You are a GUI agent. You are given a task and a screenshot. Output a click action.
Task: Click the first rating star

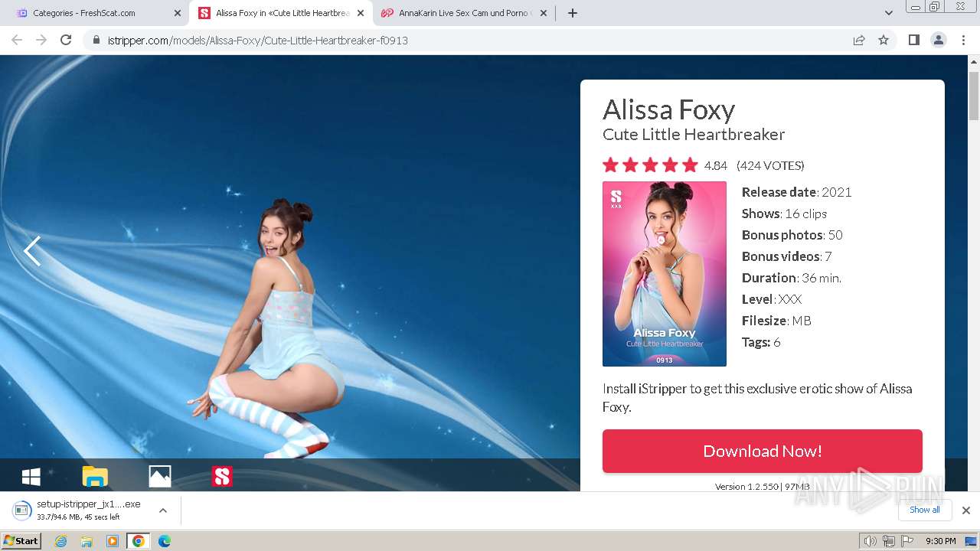tap(610, 165)
